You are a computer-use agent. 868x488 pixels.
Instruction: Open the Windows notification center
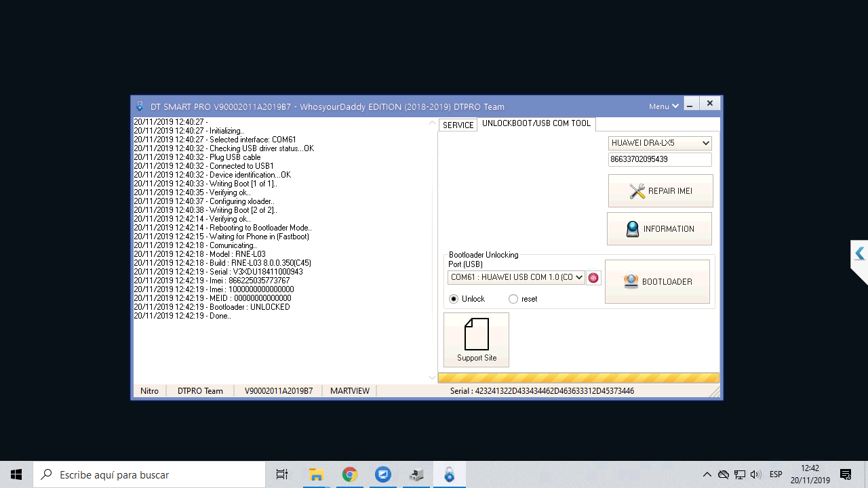click(846, 474)
